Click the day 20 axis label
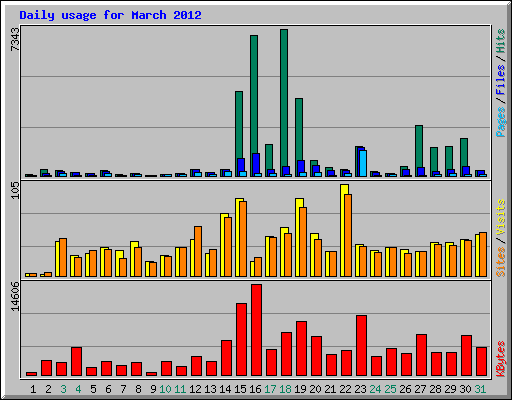This screenshot has width=512, height=400. click(x=315, y=389)
